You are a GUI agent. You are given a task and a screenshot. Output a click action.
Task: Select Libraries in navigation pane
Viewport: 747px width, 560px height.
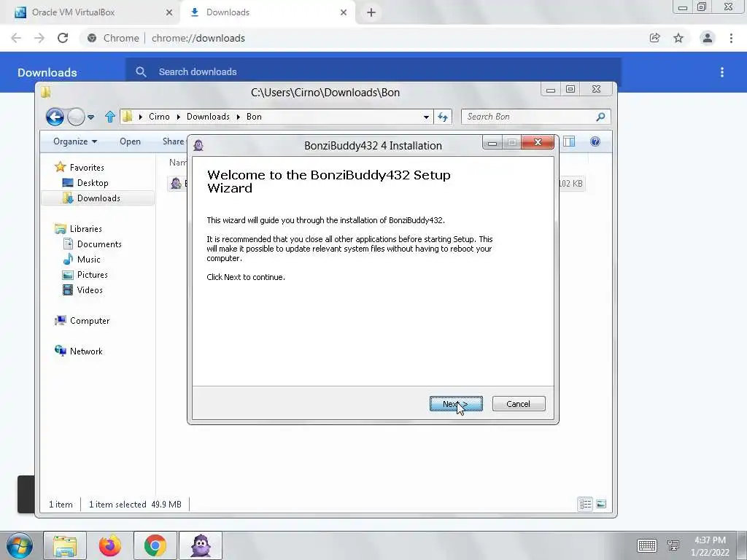pos(86,229)
